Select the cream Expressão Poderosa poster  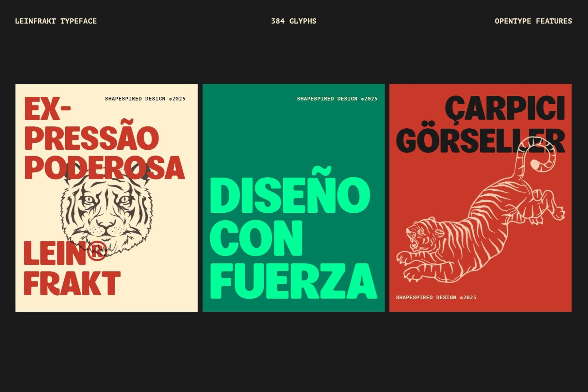pyautogui.click(x=106, y=198)
